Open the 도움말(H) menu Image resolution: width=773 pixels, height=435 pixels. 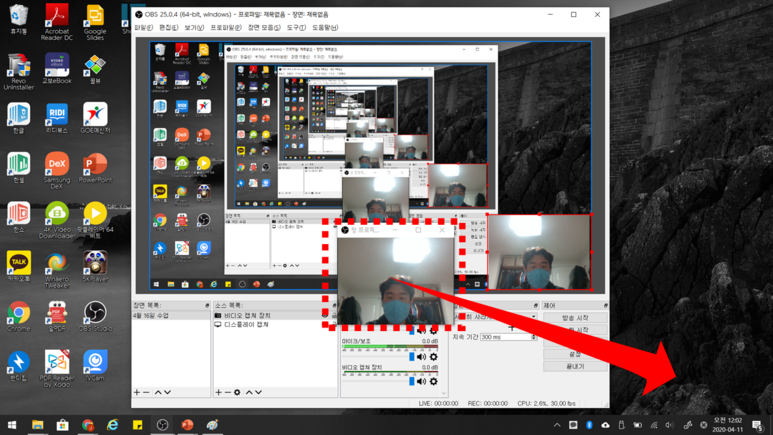click(x=325, y=28)
